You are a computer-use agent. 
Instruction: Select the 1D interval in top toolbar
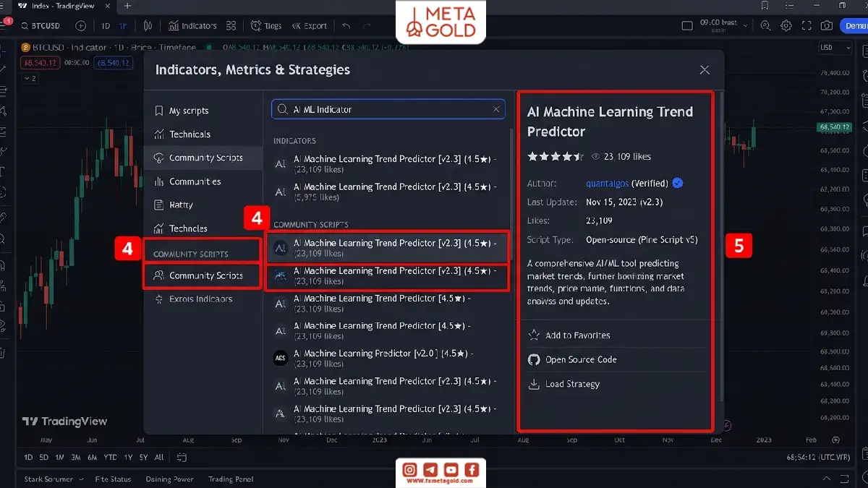tap(106, 26)
